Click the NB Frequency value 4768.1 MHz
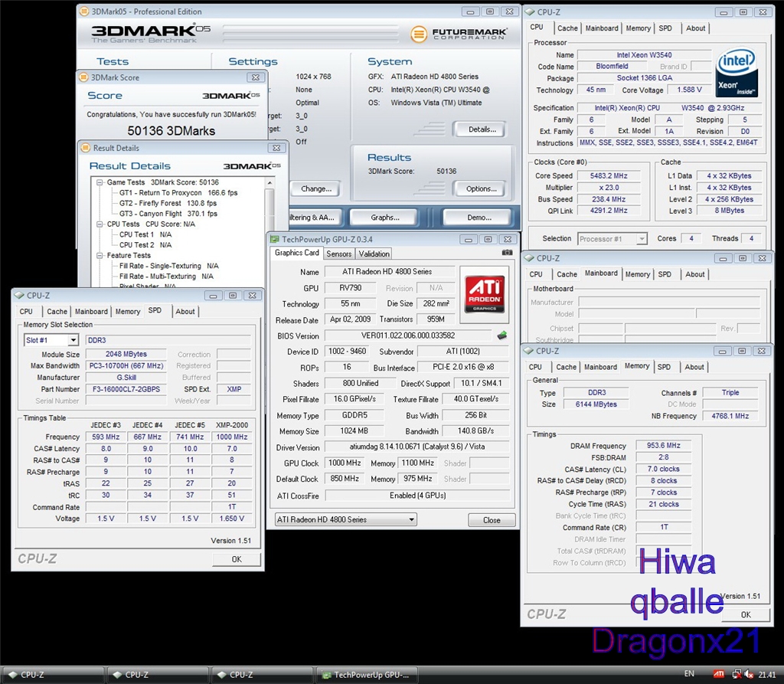The image size is (784, 684). point(730,416)
